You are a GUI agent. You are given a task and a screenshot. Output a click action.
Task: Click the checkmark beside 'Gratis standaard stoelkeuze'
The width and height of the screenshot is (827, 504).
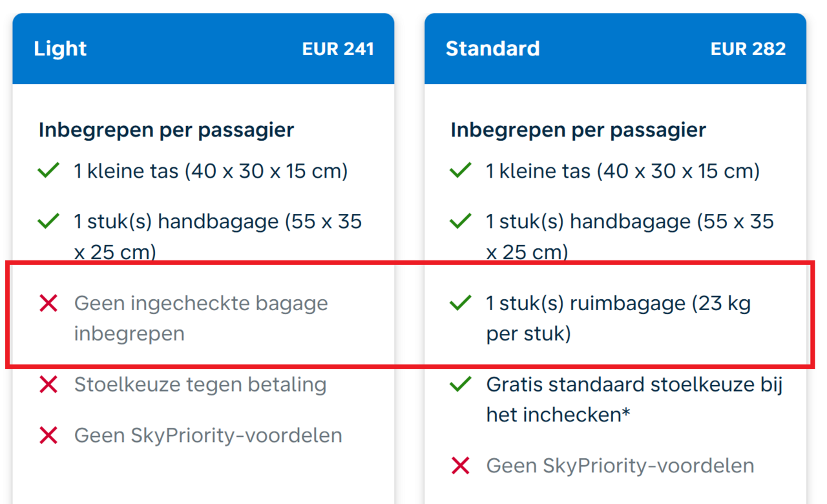(460, 384)
